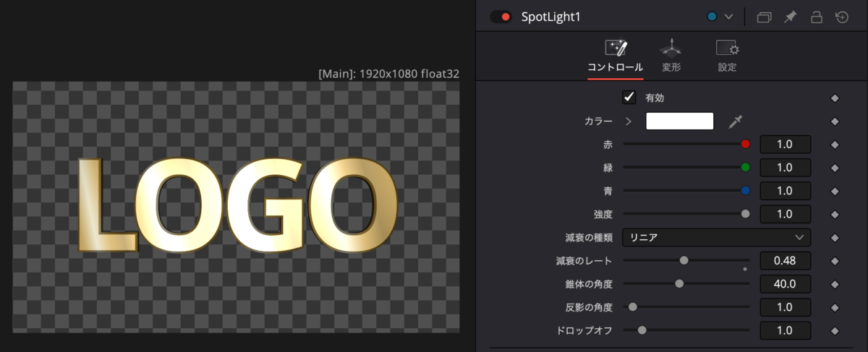Click the ドロップオフ slider handle
Screen dimensions: 868x352
(x=642, y=330)
